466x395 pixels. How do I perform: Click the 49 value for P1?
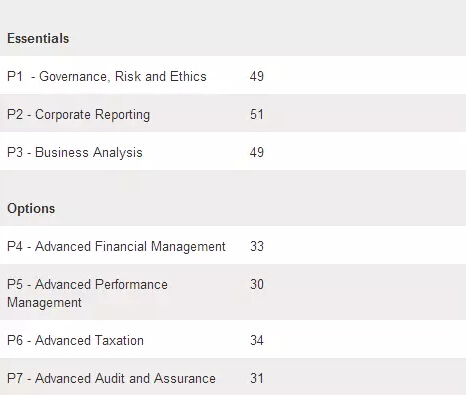tap(257, 76)
